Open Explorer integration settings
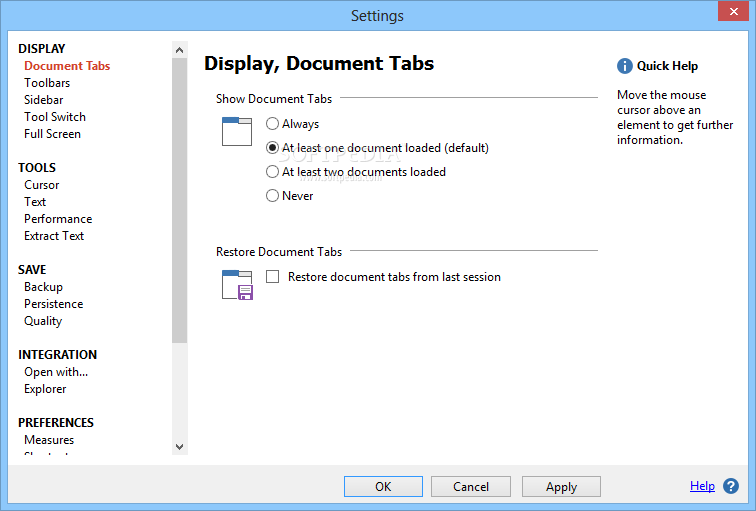756x511 pixels. tap(45, 389)
